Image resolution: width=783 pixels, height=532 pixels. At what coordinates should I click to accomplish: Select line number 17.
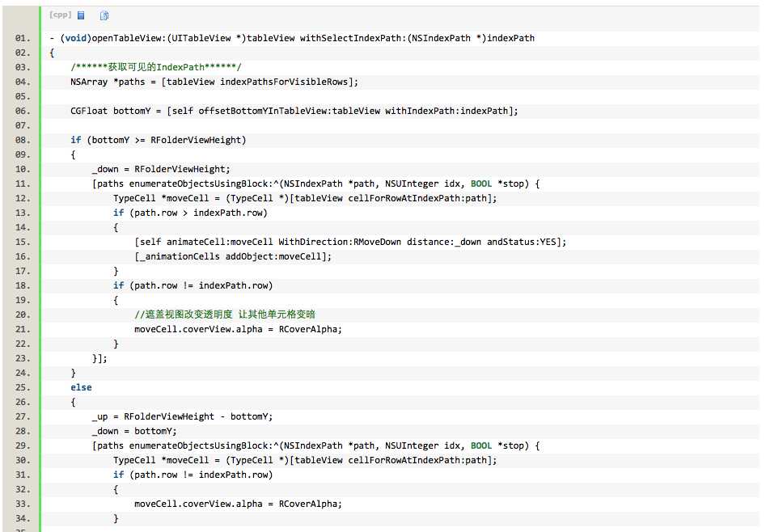tap(22, 271)
